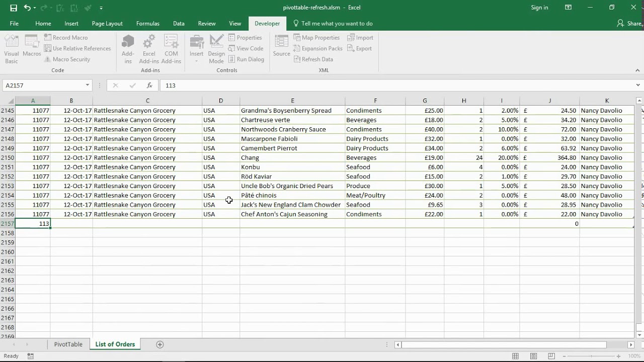Open the PivotTable sheet tab

pyautogui.click(x=67, y=344)
